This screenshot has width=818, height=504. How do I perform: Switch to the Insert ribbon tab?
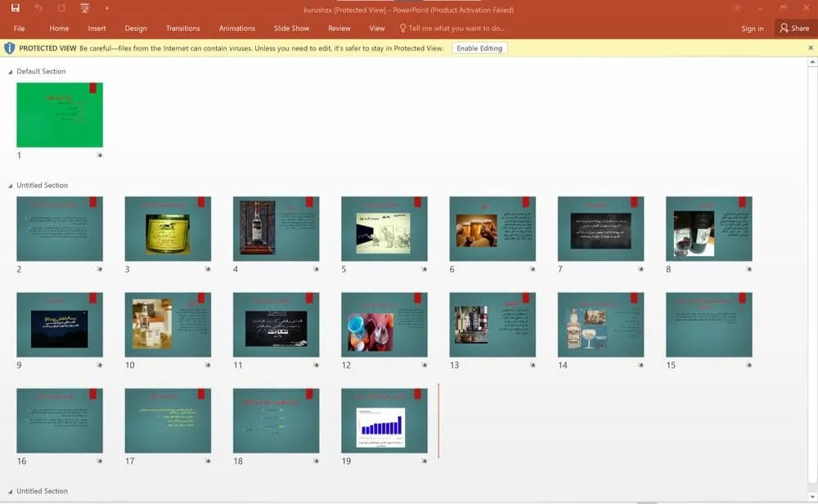point(97,28)
